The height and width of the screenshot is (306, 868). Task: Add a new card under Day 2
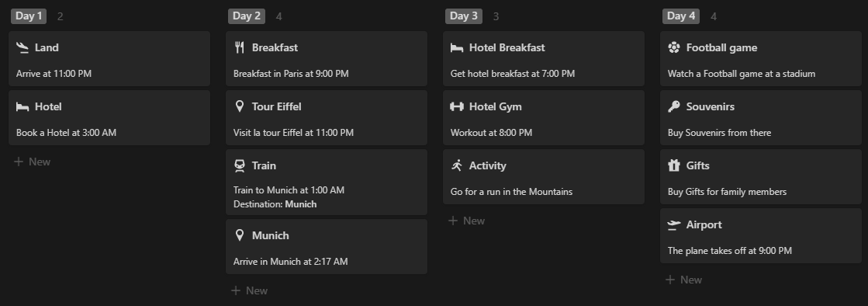(x=249, y=290)
